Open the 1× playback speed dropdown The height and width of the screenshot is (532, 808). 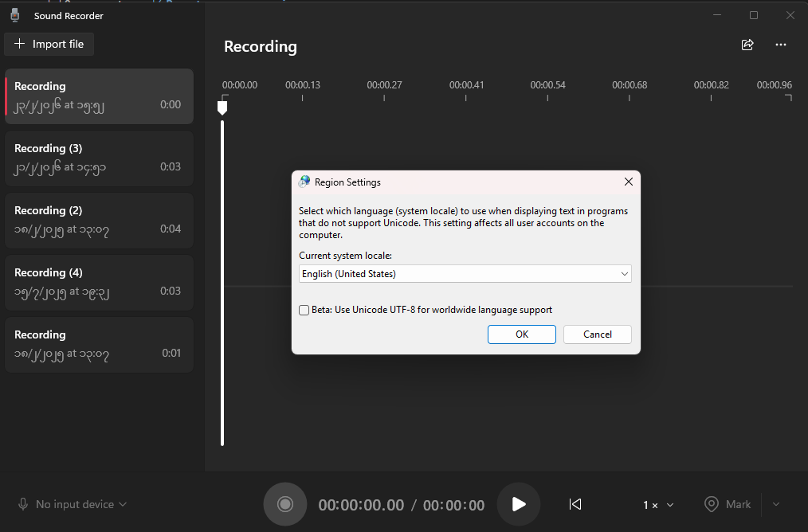[x=658, y=505]
